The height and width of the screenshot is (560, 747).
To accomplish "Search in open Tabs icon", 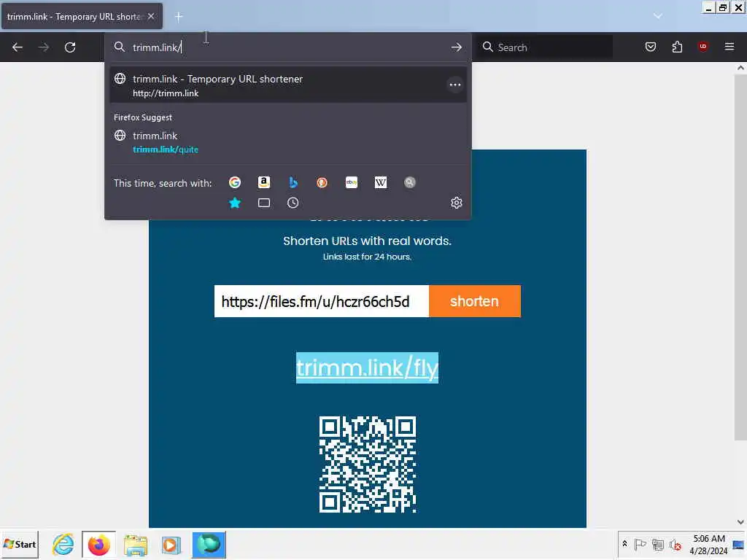I will (264, 203).
